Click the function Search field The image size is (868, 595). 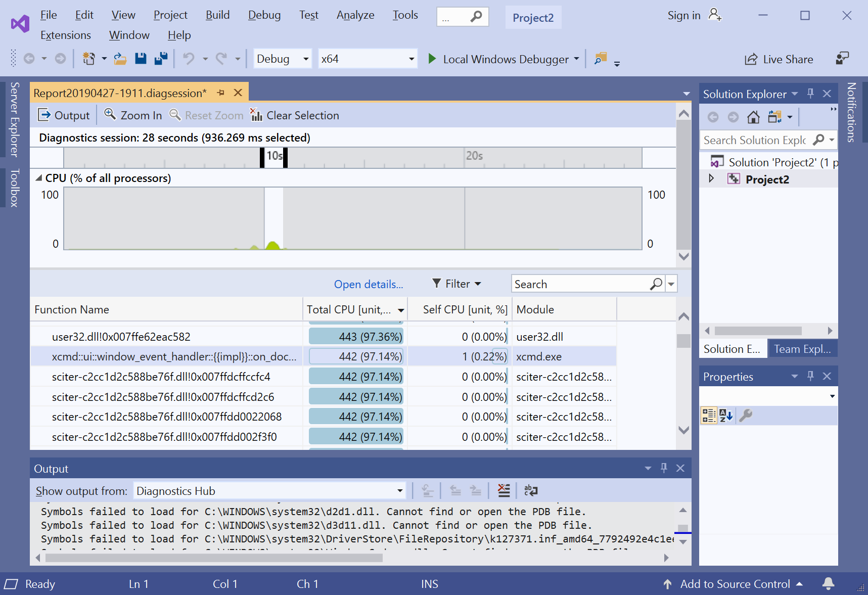(x=580, y=284)
